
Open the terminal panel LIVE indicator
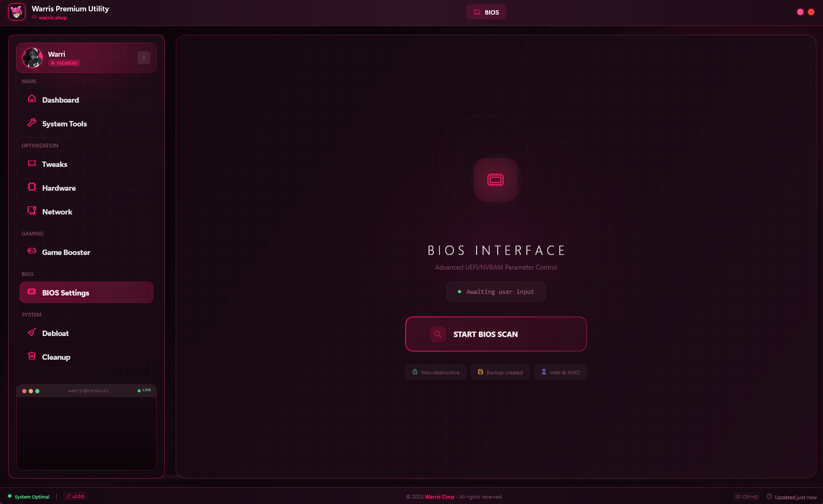pos(144,390)
